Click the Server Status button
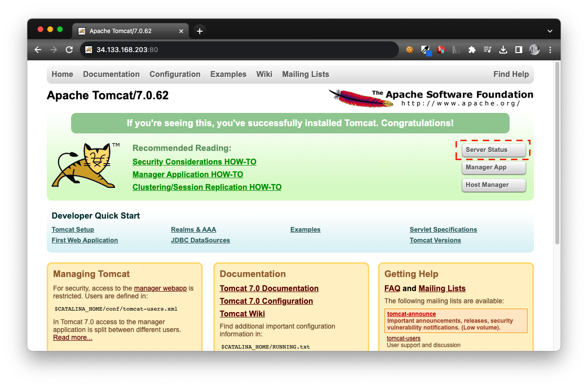Image resolution: width=588 pixels, height=387 pixels. [x=493, y=150]
